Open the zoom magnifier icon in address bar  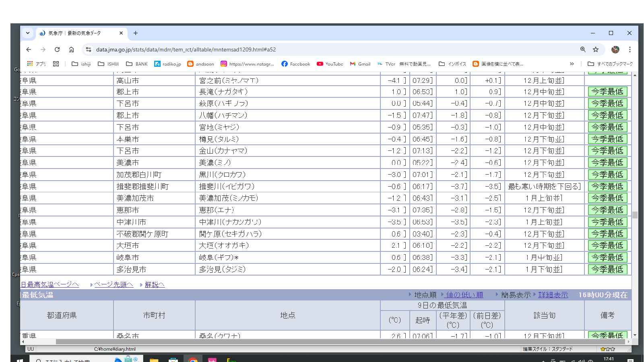[x=583, y=49]
